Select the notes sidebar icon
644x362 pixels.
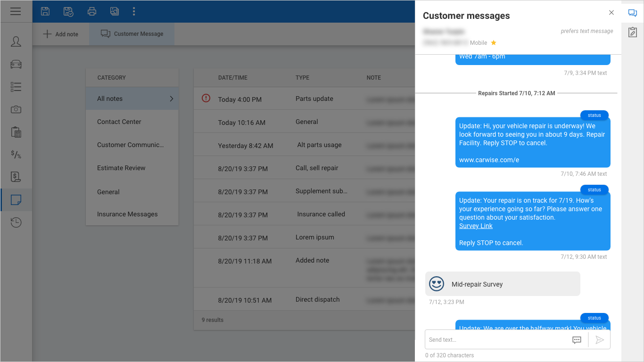(16, 200)
